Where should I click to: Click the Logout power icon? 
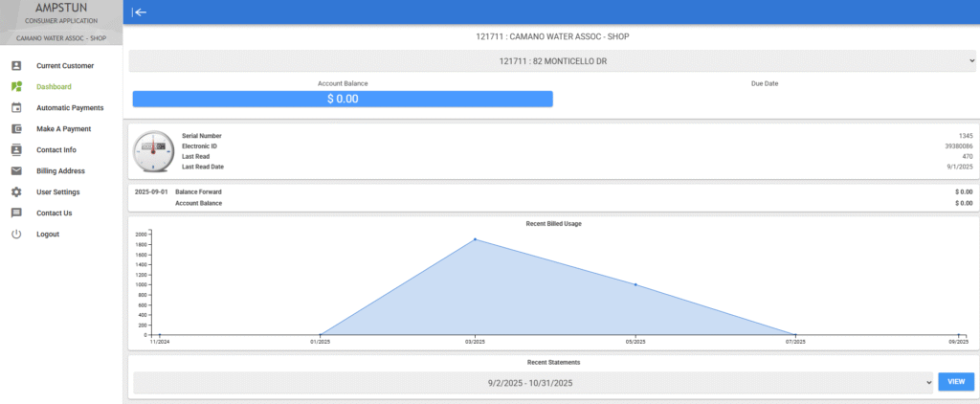coord(16,235)
